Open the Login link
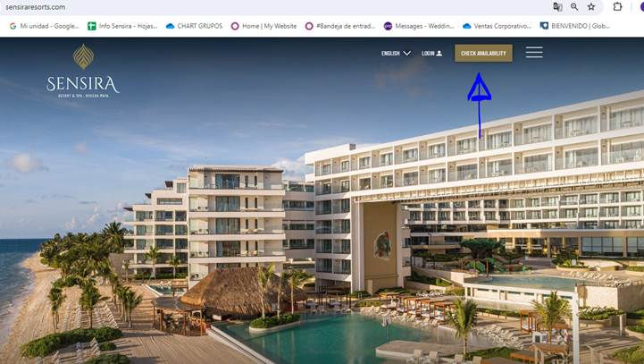 coord(431,53)
